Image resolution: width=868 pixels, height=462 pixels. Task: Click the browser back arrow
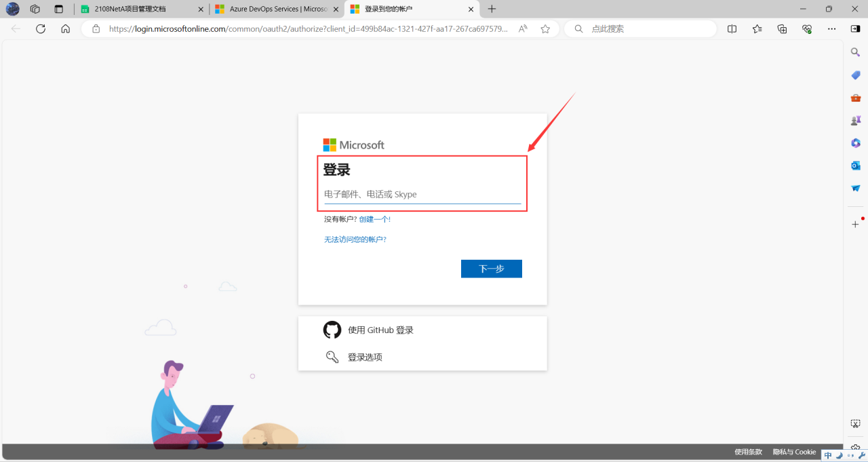point(16,28)
